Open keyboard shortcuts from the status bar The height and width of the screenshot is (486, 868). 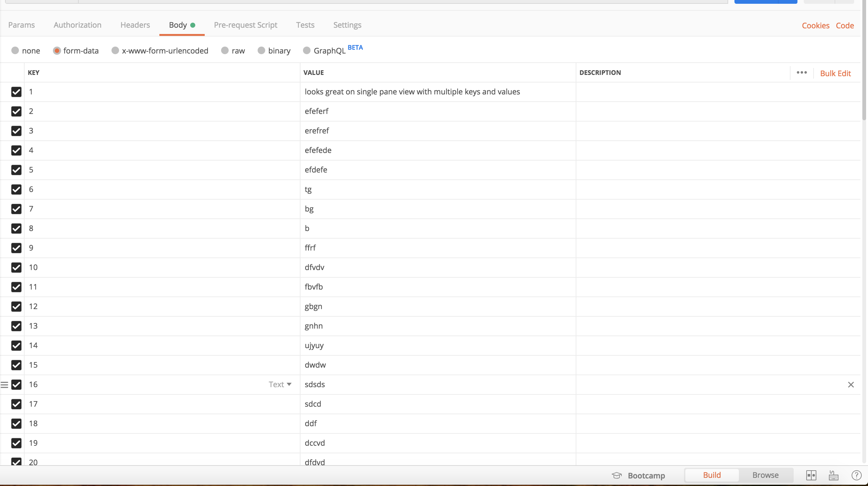tap(833, 475)
